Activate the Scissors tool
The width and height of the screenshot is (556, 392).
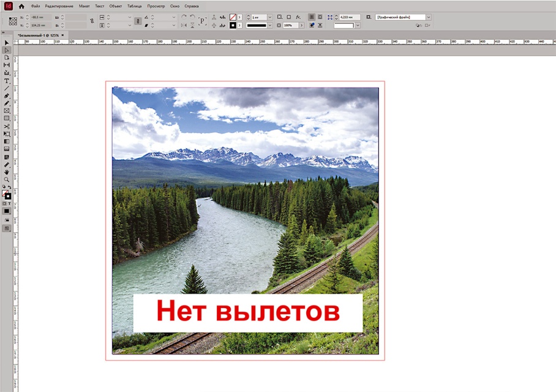7,126
